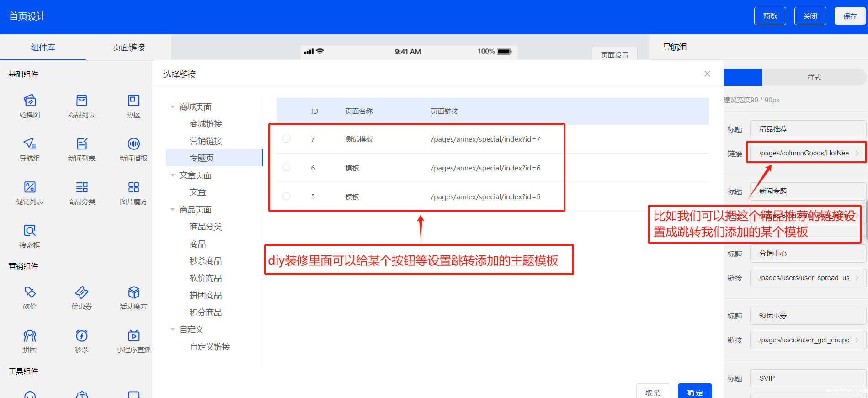Collapse the 商城页面 tree node
This screenshot has height=398, width=868.
pos(173,107)
